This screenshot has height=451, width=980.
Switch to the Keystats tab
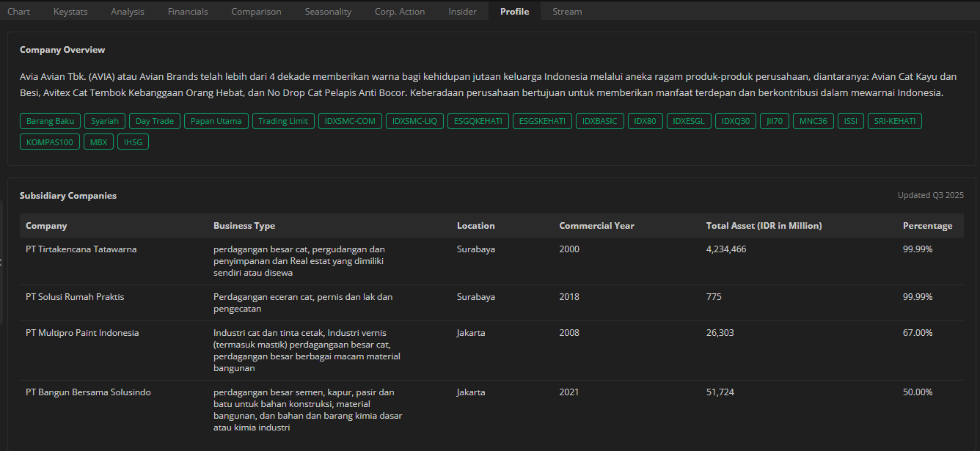(70, 11)
